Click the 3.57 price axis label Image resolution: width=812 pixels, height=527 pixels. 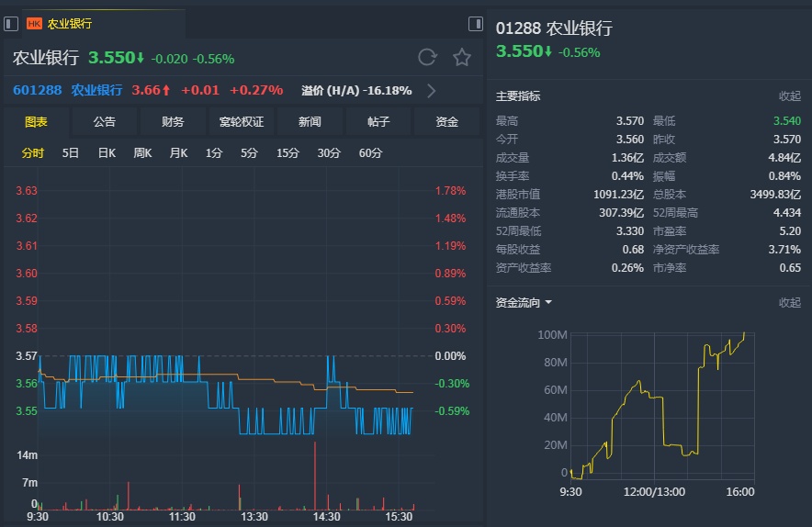pos(27,356)
